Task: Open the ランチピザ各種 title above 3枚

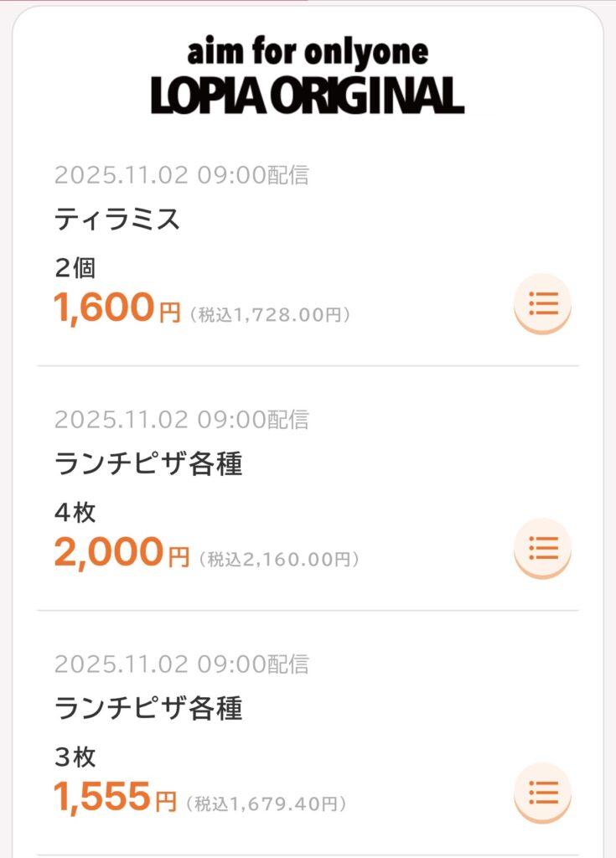Action: tap(148, 709)
